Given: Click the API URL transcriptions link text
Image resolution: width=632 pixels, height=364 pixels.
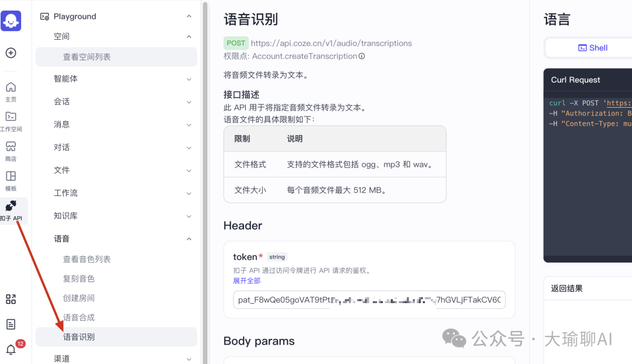Looking at the screenshot, I should point(331,43).
